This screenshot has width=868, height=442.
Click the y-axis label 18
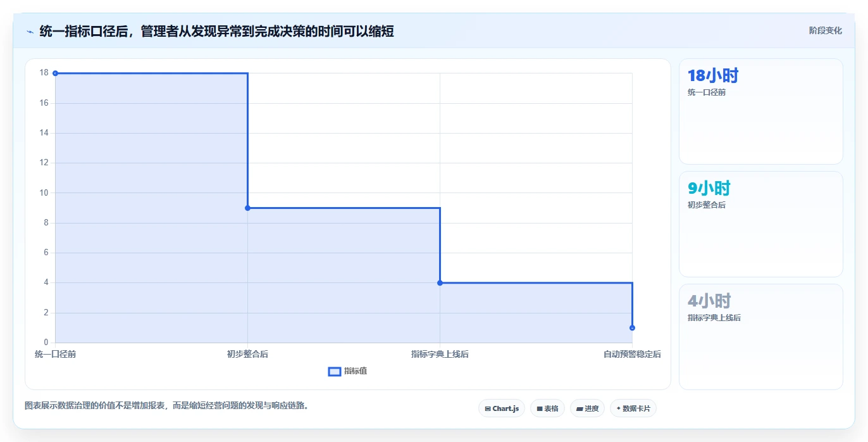[44, 73]
